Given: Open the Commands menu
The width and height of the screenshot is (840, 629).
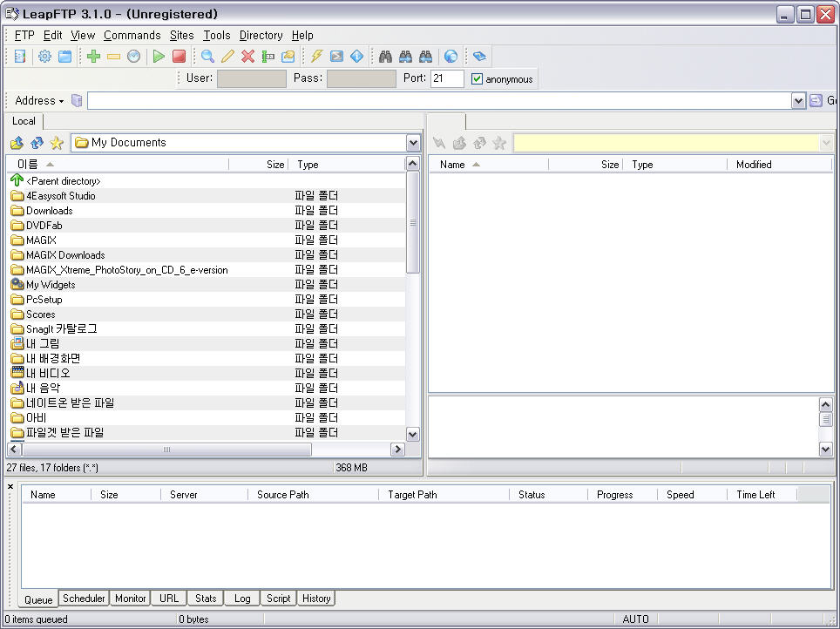Looking at the screenshot, I should 132,36.
